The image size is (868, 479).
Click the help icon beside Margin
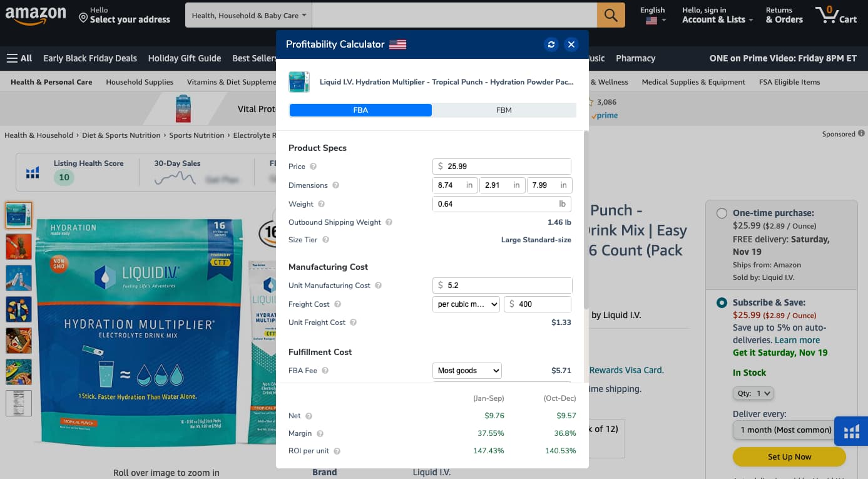tap(320, 433)
